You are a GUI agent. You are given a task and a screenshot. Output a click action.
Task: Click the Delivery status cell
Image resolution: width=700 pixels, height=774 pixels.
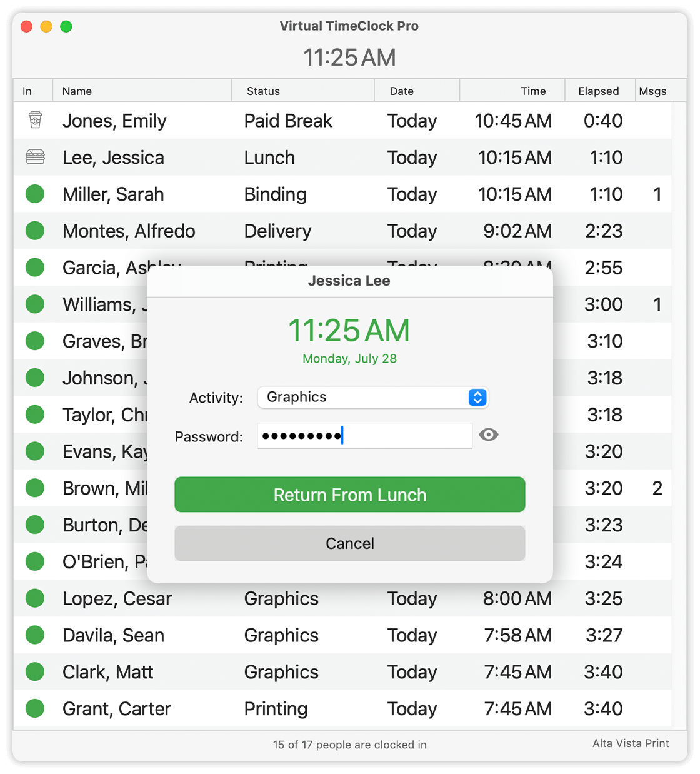coord(277,231)
